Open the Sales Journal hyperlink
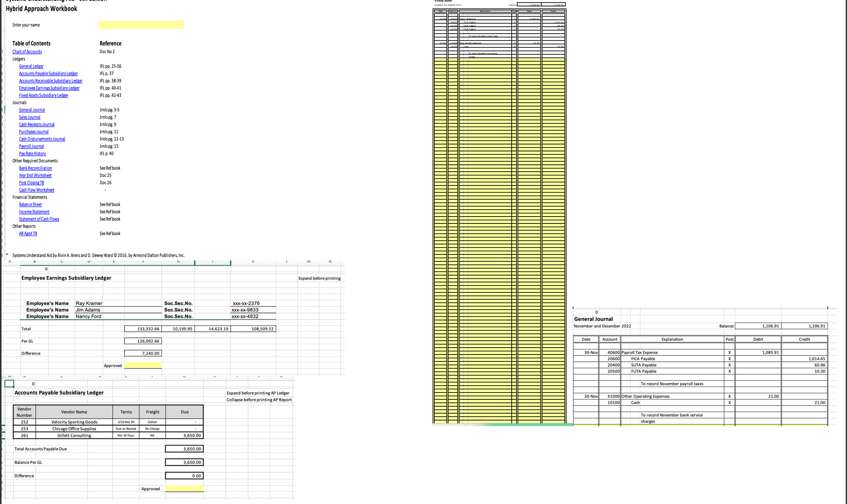This screenshot has height=504, width=847. 29,117
